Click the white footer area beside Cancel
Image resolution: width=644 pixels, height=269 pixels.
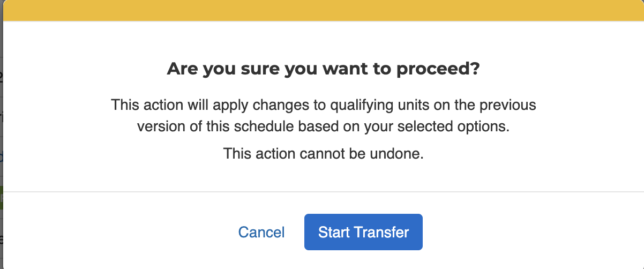[x=118, y=232]
